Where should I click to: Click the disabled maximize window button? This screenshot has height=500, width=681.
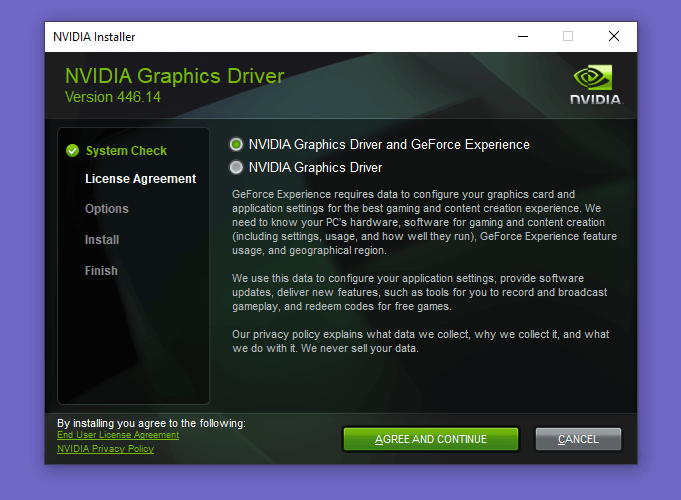(568, 36)
